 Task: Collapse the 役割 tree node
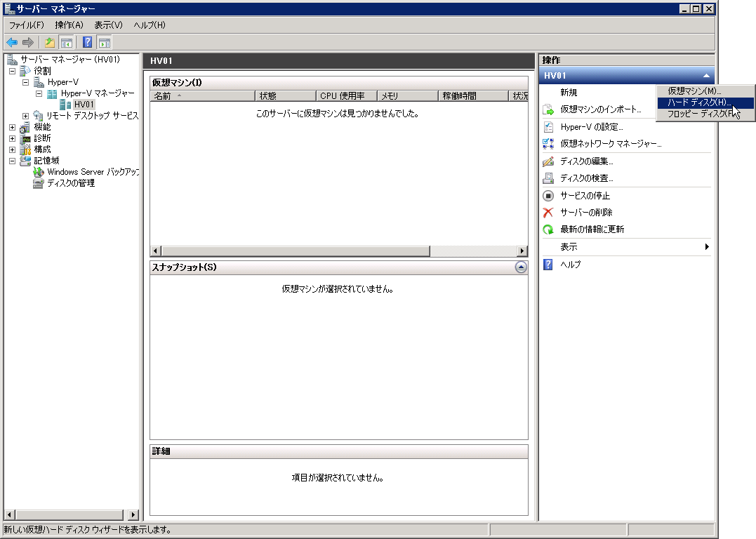pos(12,71)
